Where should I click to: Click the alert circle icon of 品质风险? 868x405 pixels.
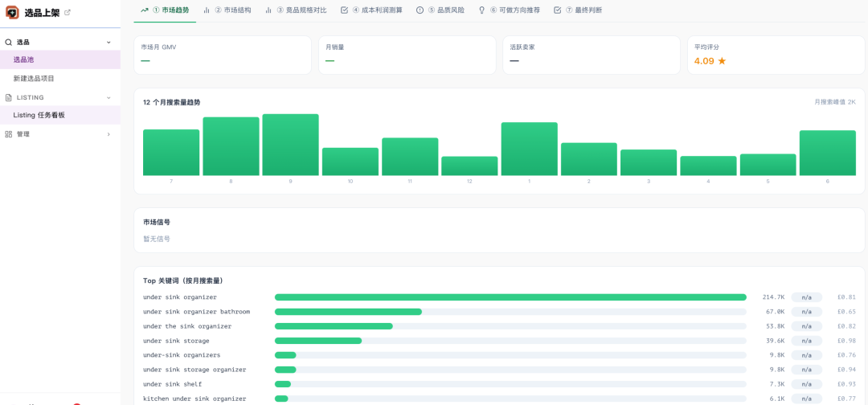tap(420, 10)
